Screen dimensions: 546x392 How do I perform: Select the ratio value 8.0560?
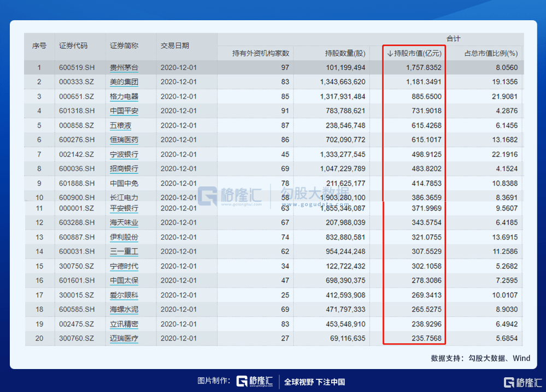coord(507,68)
